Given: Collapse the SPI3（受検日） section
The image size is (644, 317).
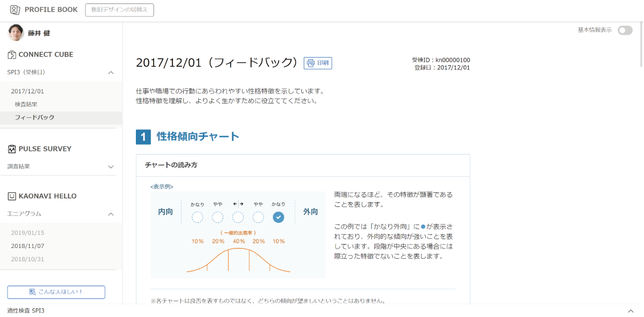Looking at the screenshot, I should pyautogui.click(x=111, y=72).
